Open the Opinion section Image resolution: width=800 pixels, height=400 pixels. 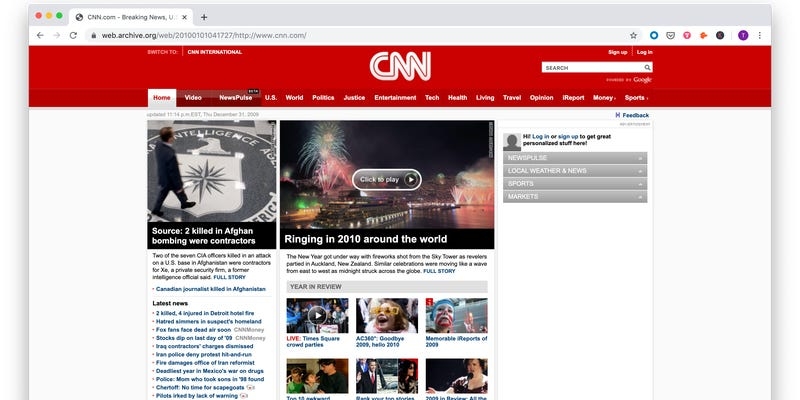point(541,98)
